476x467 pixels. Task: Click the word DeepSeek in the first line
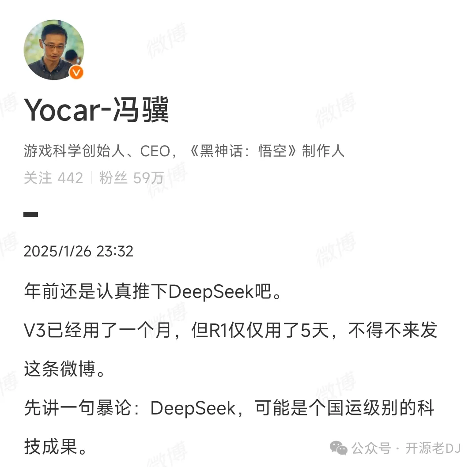[211, 292]
